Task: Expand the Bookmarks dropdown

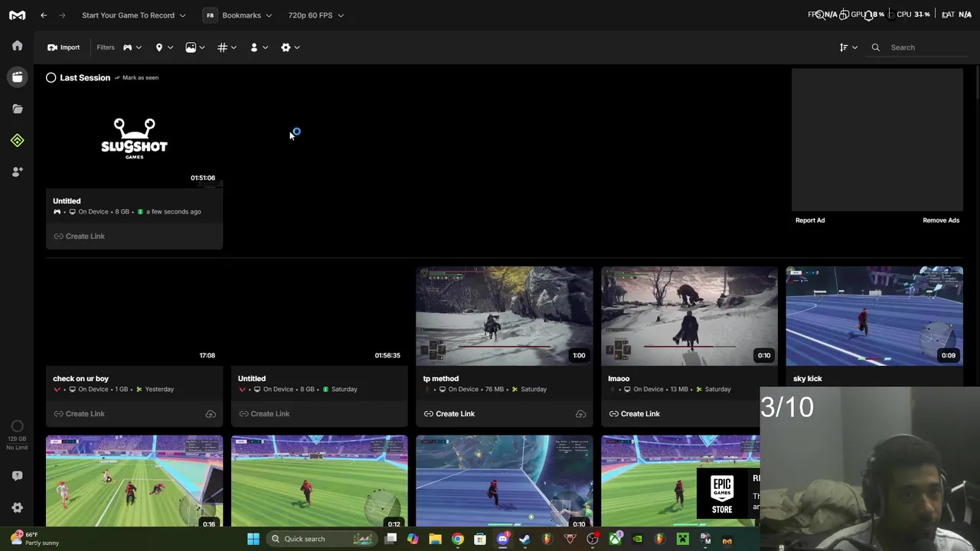Action: click(247, 15)
